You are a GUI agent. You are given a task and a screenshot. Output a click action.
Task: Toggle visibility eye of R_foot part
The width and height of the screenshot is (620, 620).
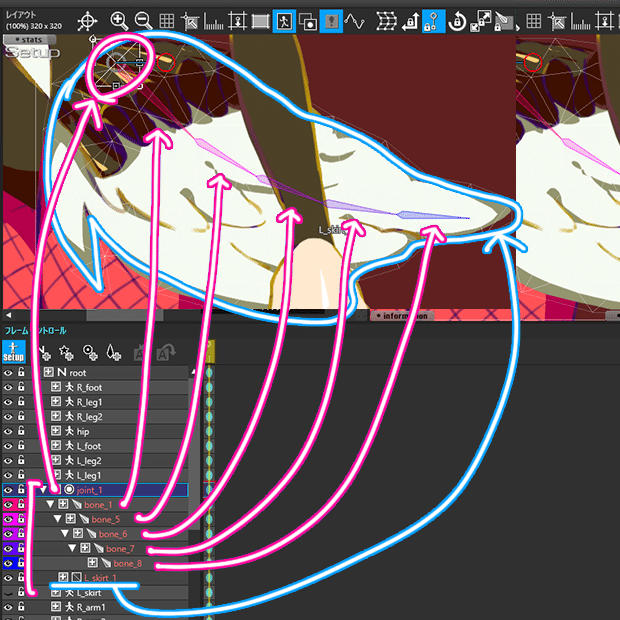pos(8,387)
